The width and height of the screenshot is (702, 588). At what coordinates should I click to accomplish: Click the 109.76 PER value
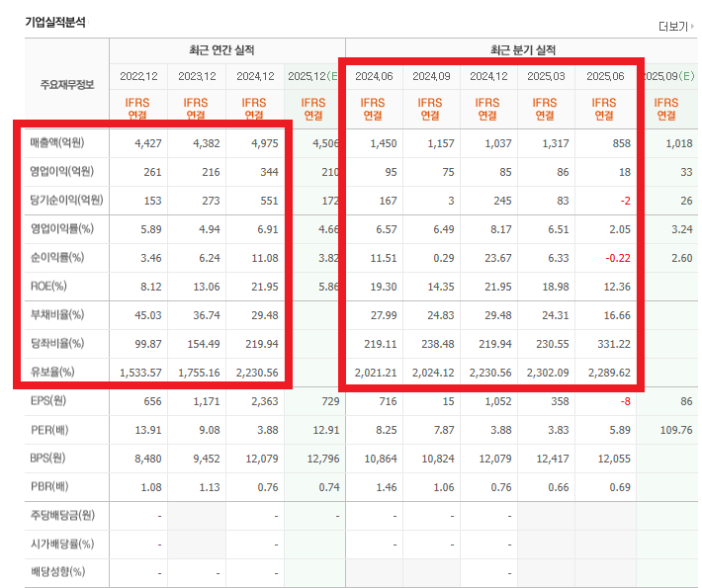point(676,431)
